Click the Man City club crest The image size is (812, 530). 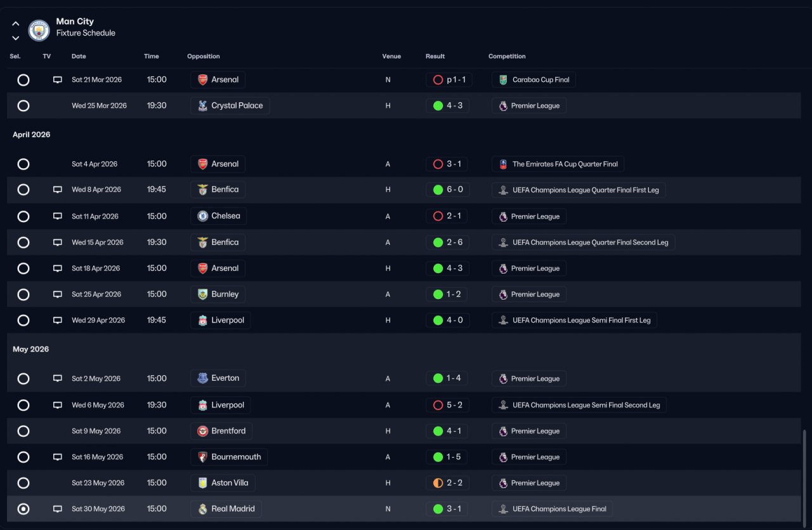(39, 30)
